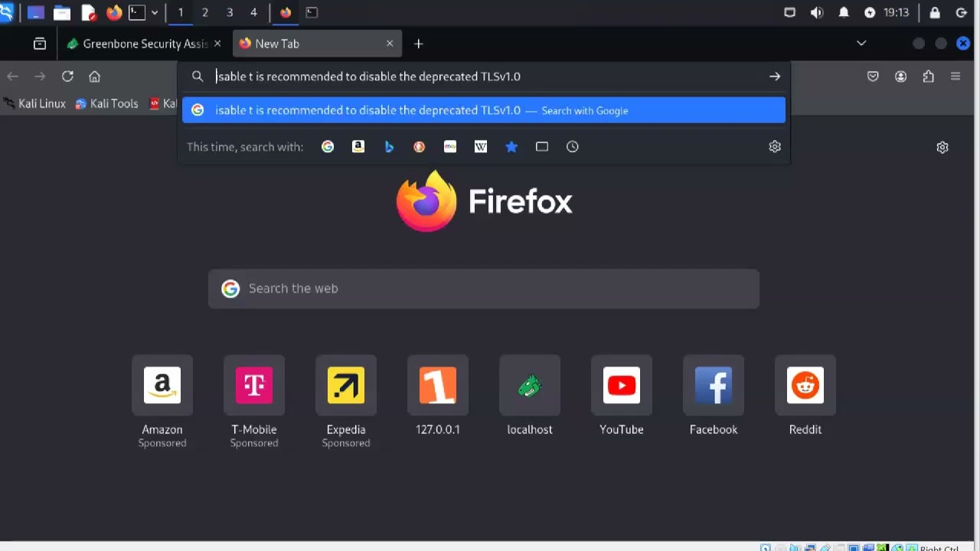The height and width of the screenshot is (551, 980).
Task: Click inside the address bar text
Action: click(x=368, y=77)
